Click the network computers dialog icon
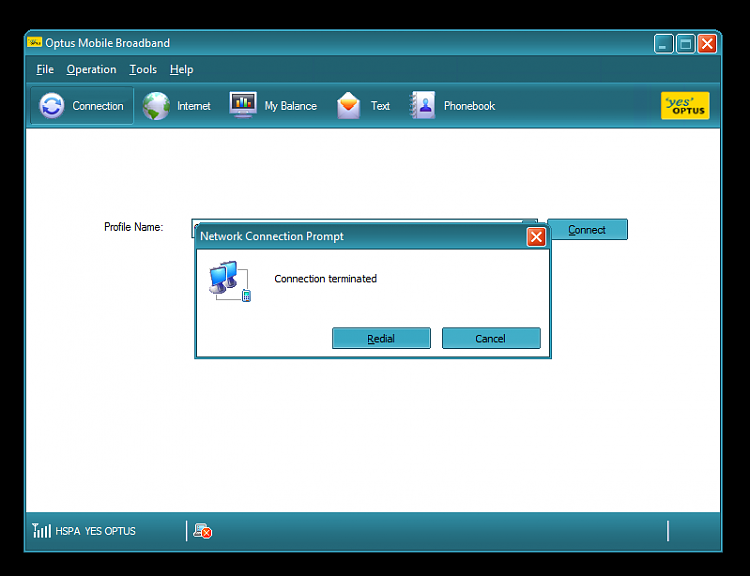The height and width of the screenshot is (576, 750). (230, 281)
